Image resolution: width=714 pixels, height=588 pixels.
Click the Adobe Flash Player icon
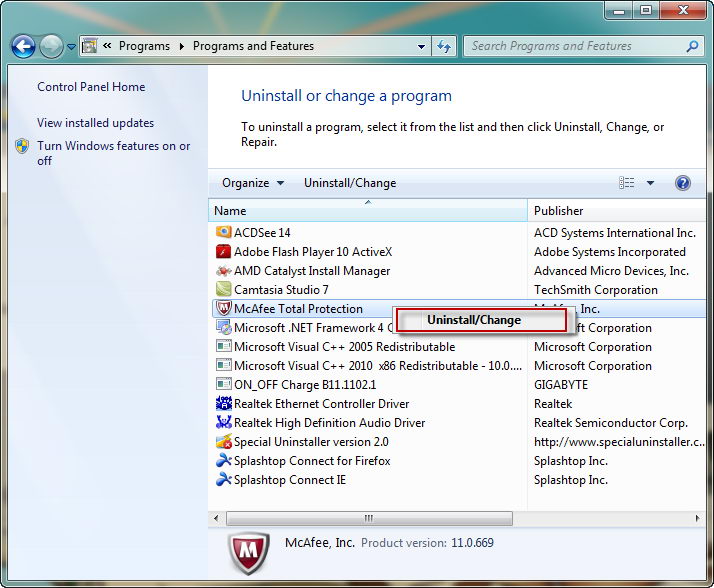(224, 251)
